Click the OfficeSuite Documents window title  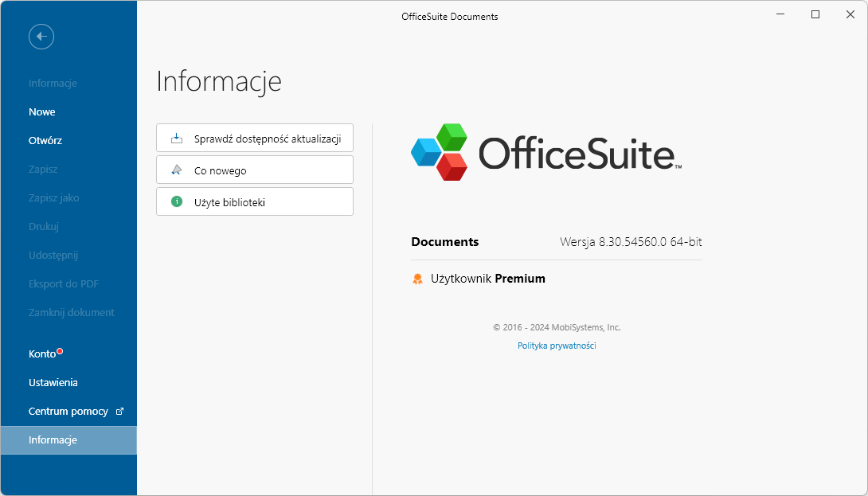(449, 17)
